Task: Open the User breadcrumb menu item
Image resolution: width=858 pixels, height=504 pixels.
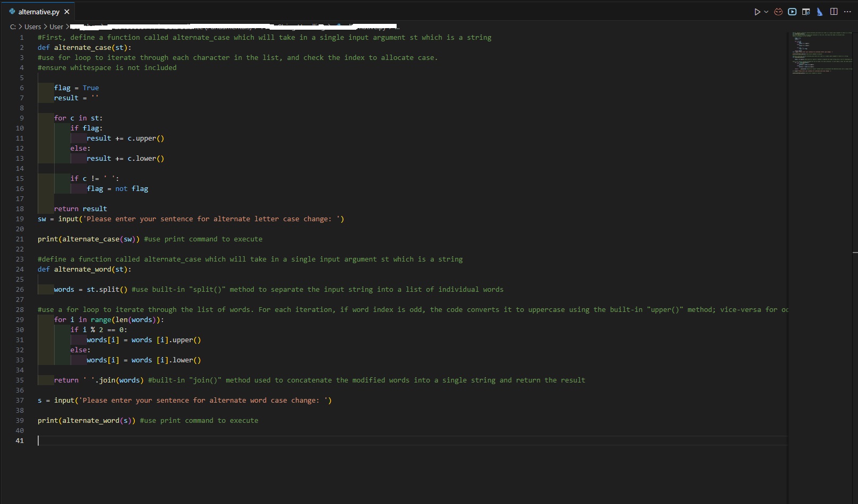Action: coord(56,26)
